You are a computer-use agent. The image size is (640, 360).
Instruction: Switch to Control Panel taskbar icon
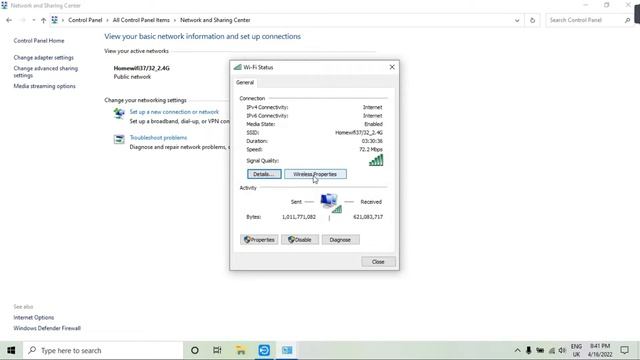pos(287,350)
